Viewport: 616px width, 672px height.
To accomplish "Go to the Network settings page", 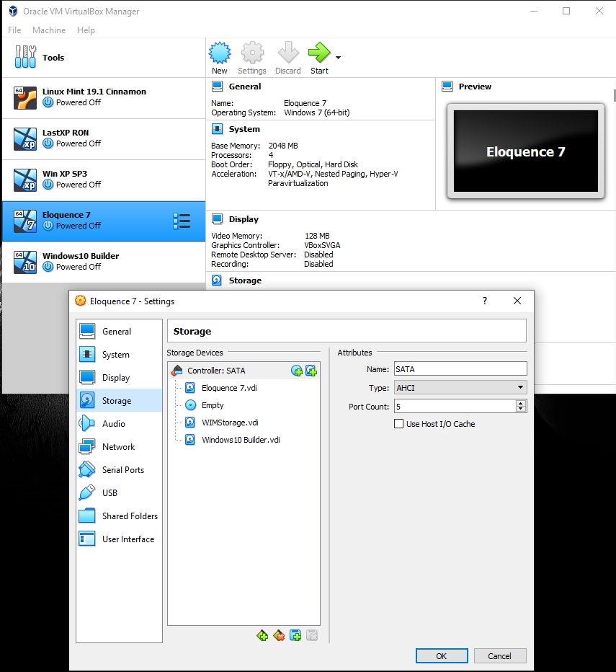I will (x=119, y=446).
